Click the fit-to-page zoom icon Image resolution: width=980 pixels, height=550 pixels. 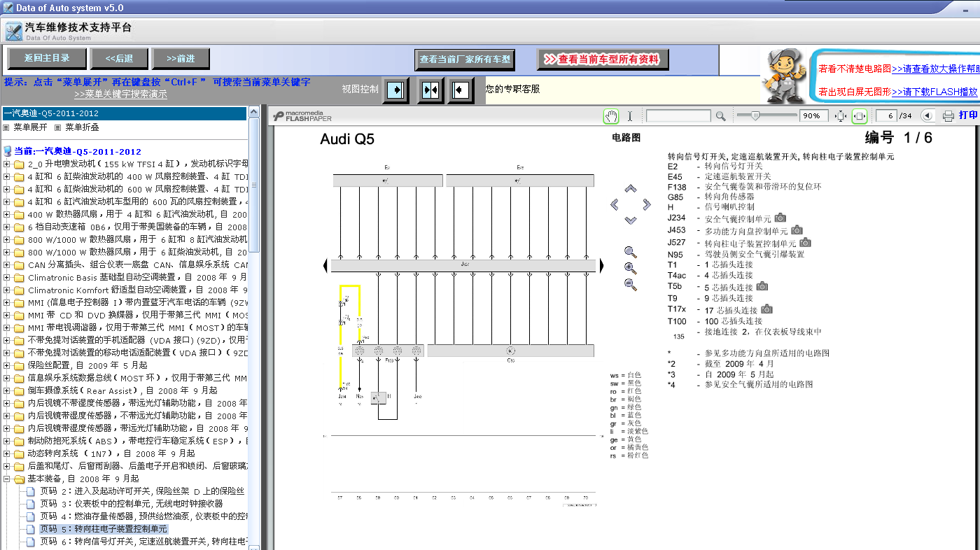click(x=841, y=116)
